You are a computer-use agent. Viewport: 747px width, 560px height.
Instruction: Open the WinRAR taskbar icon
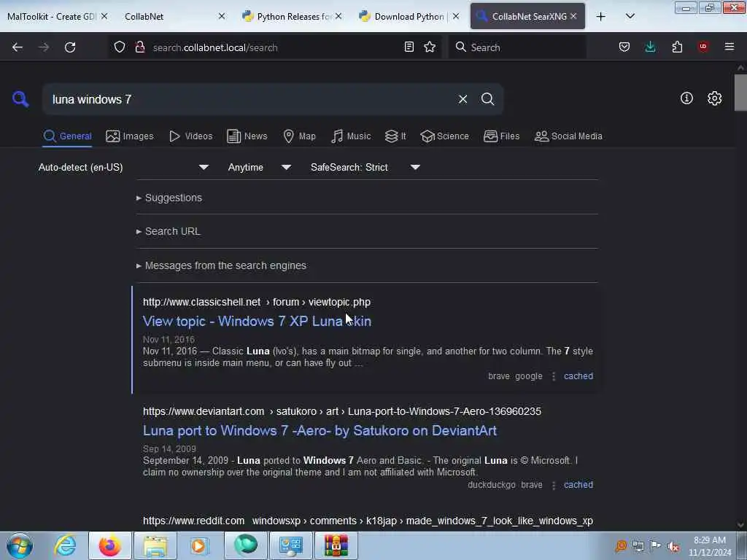click(x=336, y=545)
